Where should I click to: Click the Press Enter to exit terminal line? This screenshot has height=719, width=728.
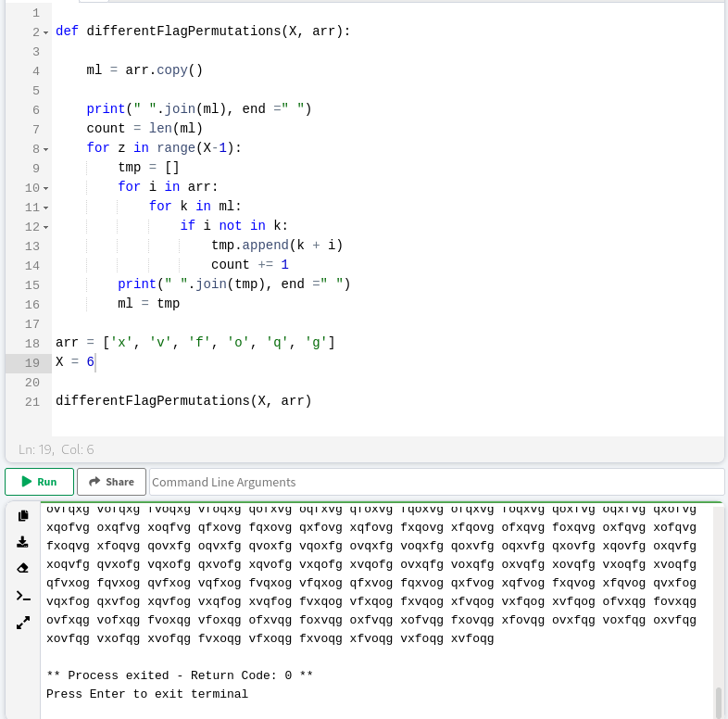click(147, 694)
